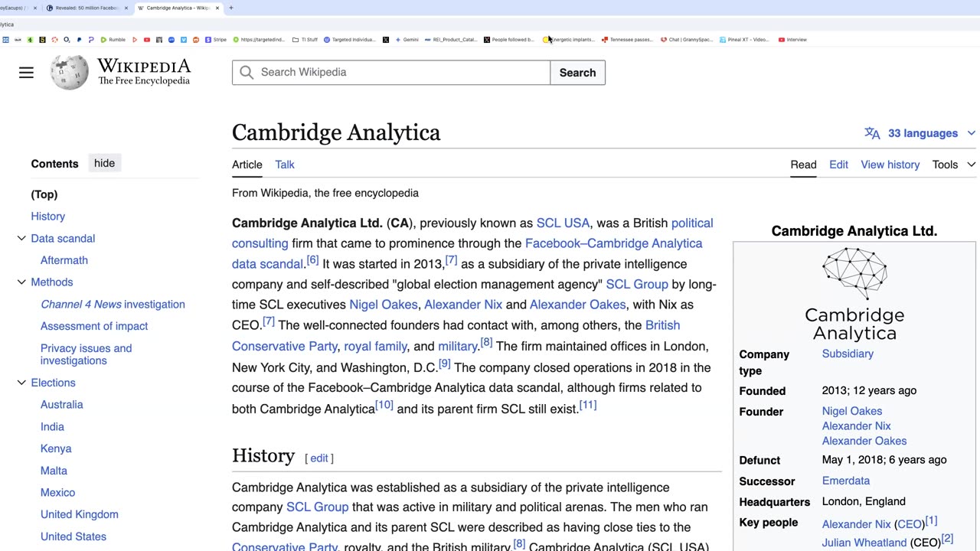The height and width of the screenshot is (551, 980).
Task: Open the Chat GrannySpace bookmark
Action: point(686,40)
